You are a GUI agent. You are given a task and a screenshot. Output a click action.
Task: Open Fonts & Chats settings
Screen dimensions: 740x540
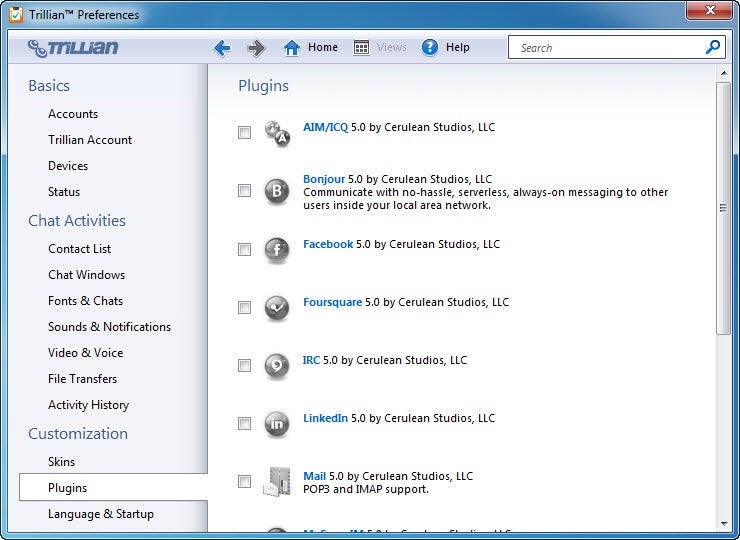(x=85, y=301)
